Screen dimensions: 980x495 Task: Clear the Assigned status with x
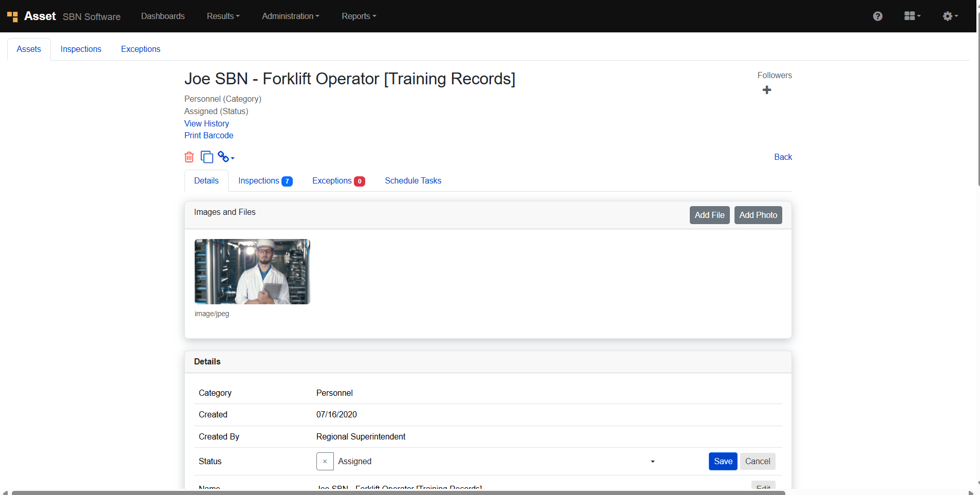pos(325,462)
